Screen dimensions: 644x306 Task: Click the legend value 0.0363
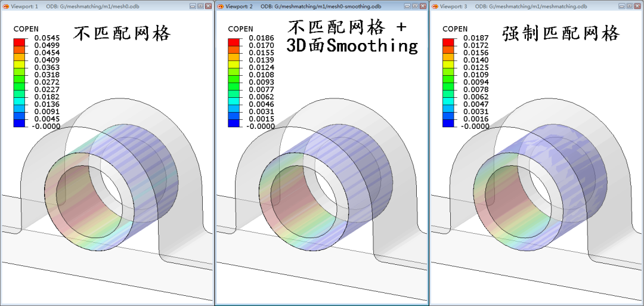pos(47,67)
